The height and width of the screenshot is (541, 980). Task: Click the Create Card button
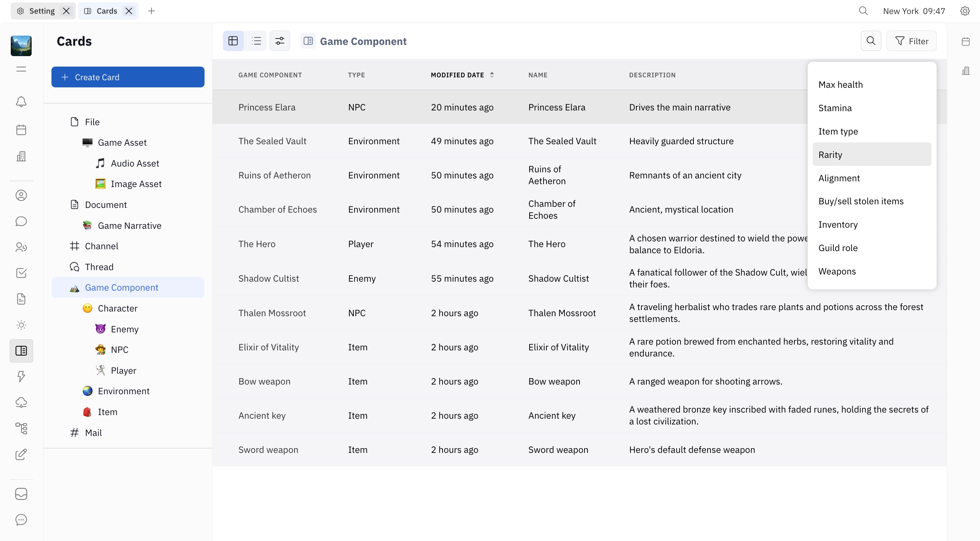[x=128, y=77]
